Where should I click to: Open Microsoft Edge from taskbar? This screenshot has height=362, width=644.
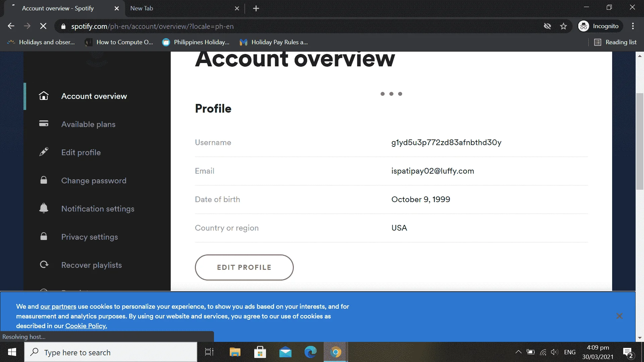point(310,352)
